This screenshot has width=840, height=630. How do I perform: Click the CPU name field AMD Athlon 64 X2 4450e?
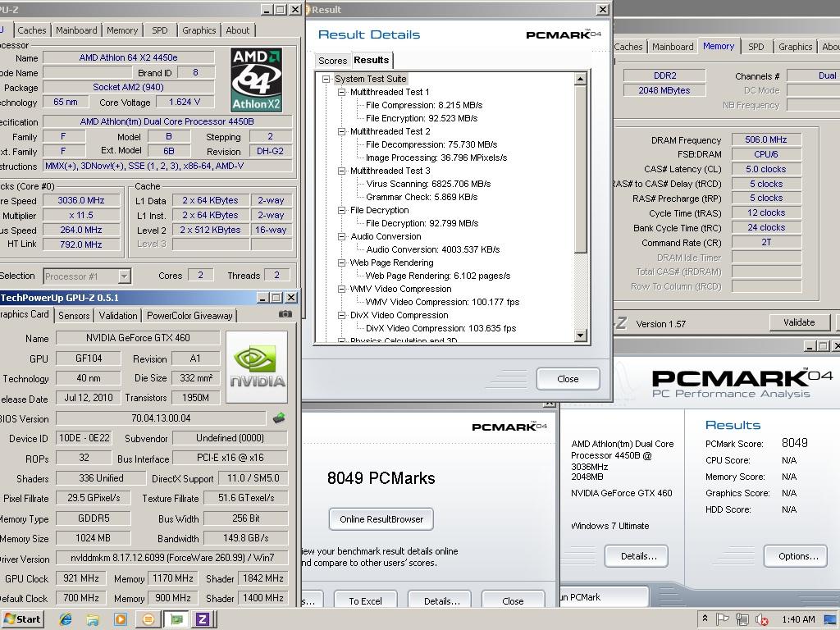point(129,57)
